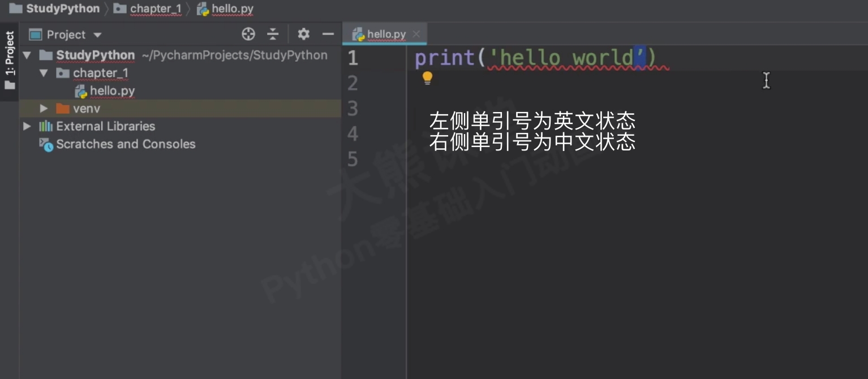Collapse the chapter_1 folder
This screenshot has height=379, width=868.
[x=43, y=72]
